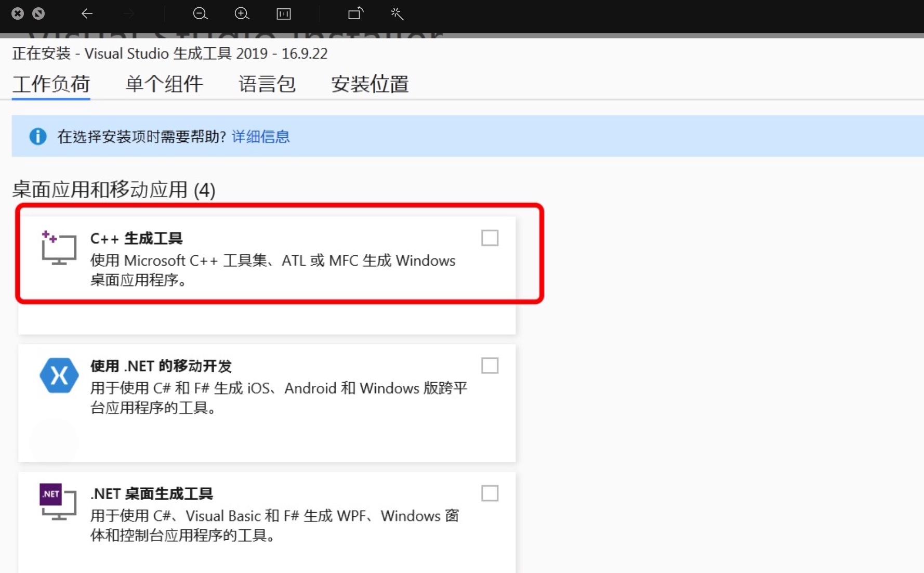This screenshot has height=573, width=924.
Task: Zoom out with the minus magnifier icon
Action: click(x=200, y=14)
